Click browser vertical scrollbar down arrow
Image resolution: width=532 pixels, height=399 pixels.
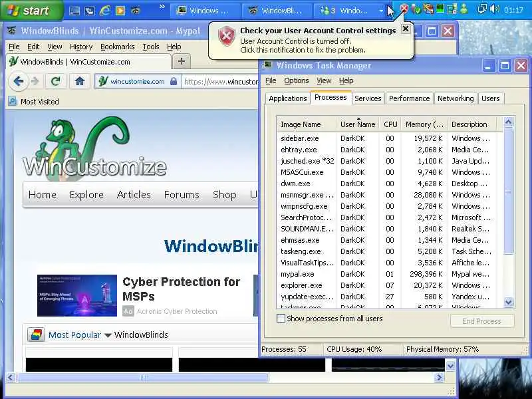point(450,366)
